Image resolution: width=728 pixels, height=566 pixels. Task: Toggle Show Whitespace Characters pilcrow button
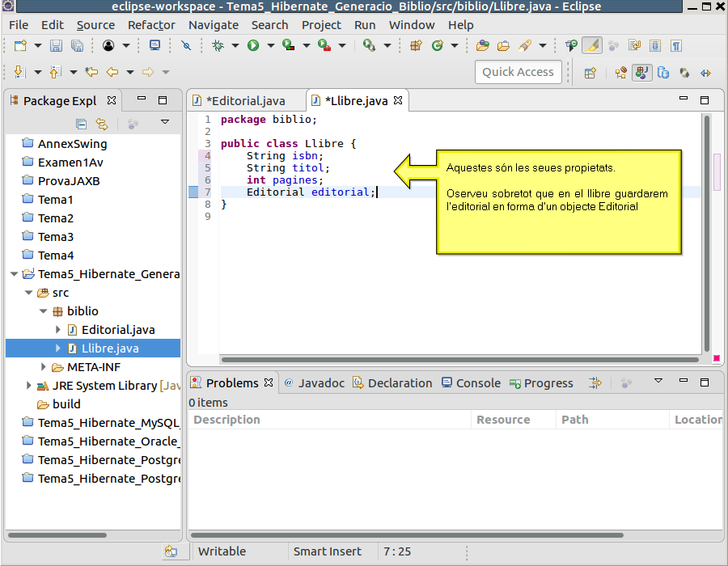tap(676, 46)
